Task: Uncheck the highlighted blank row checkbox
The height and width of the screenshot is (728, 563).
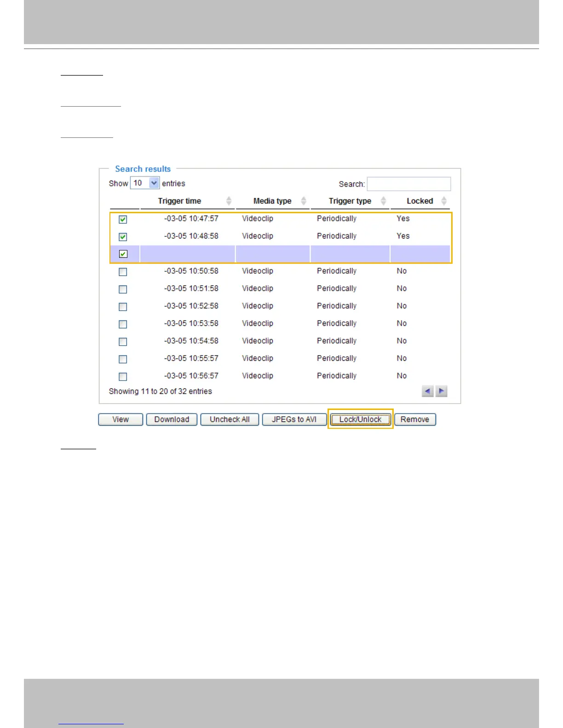Action: (x=123, y=254)
